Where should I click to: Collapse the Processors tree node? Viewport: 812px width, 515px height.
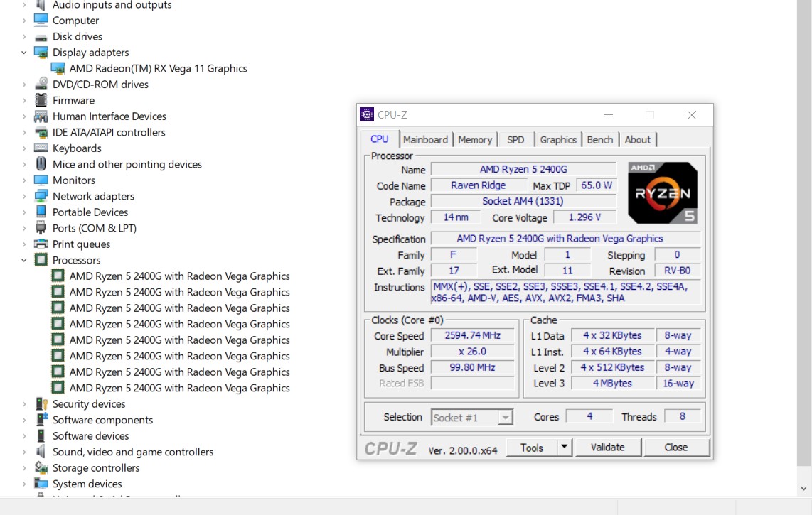point(23,260)
